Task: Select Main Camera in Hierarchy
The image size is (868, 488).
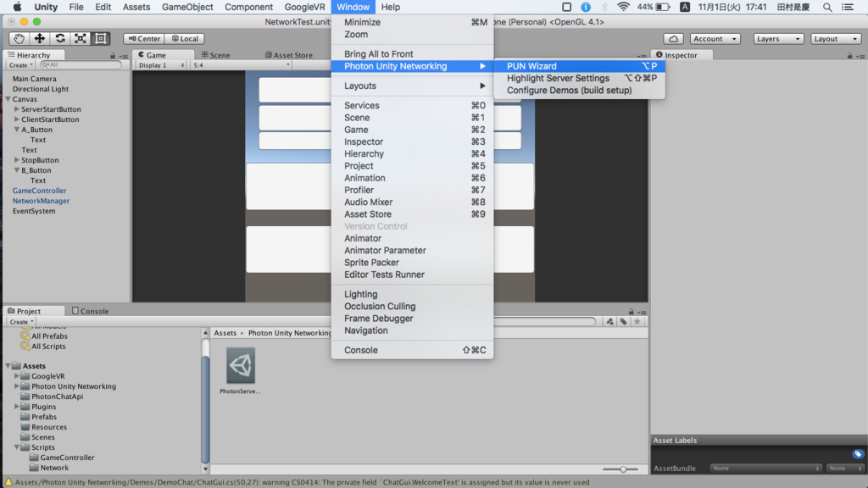Action: coord(34,79)
